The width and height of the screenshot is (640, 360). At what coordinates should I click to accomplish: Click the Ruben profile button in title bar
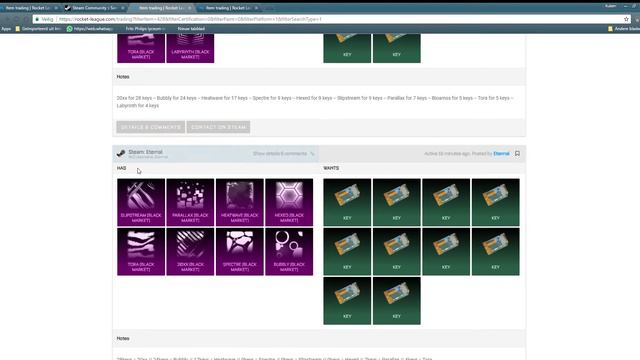(x=610, y=6)
